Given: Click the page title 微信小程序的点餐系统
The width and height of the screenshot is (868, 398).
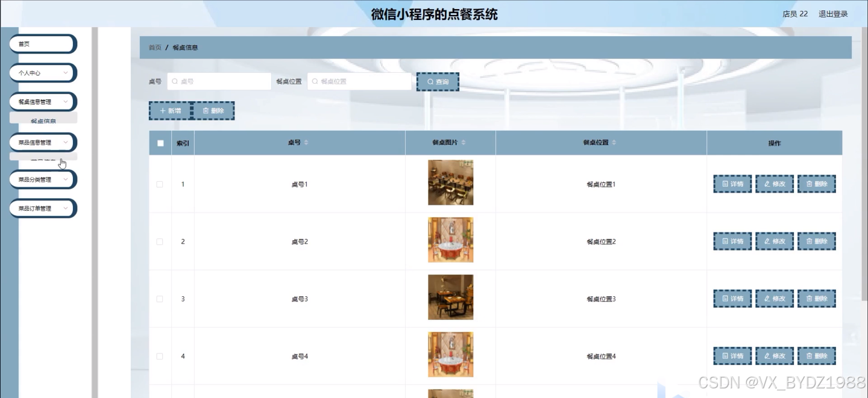Looking at the screenshot, I should point(435,14).
